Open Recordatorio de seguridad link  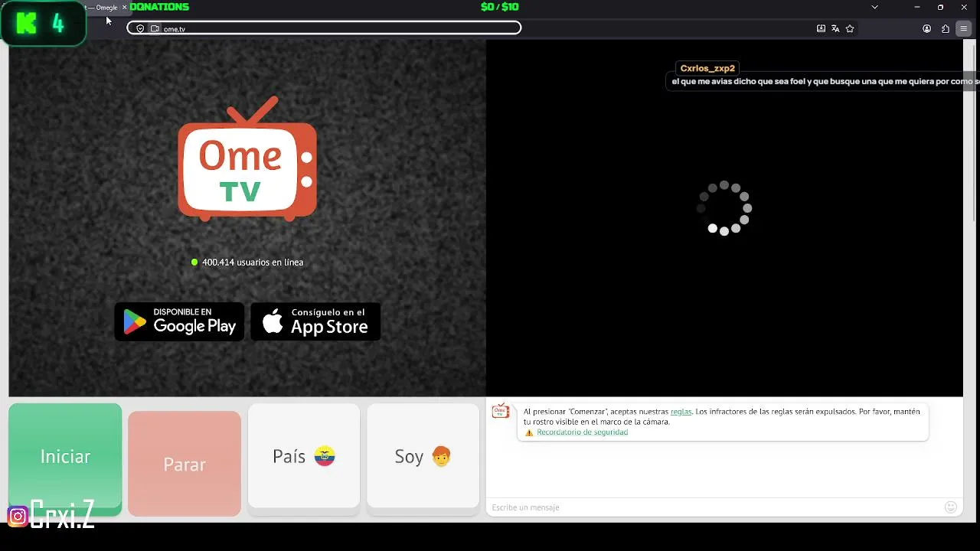tap(582, 432)
